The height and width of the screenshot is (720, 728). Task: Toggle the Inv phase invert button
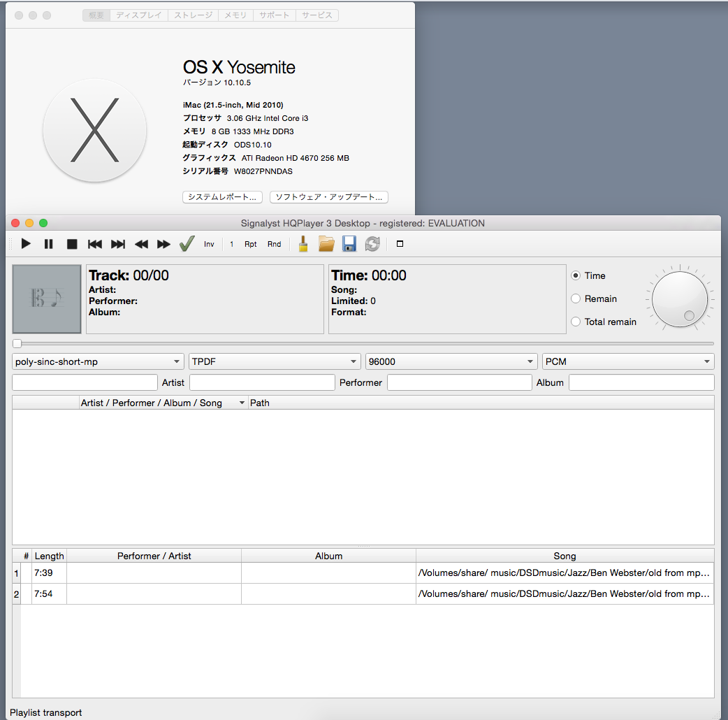click(x=209, y=244)
